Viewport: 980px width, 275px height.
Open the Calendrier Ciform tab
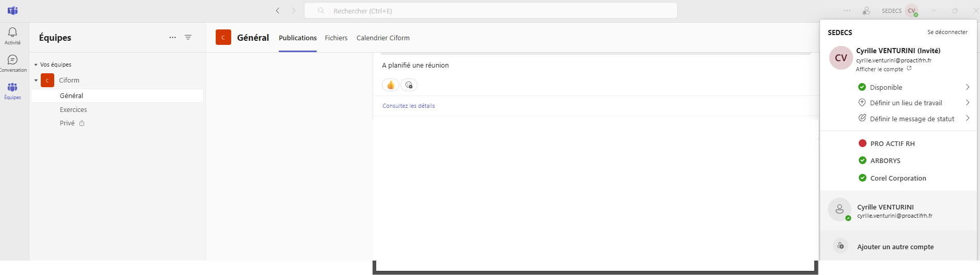pyautogui.click(x=383, y=38)
